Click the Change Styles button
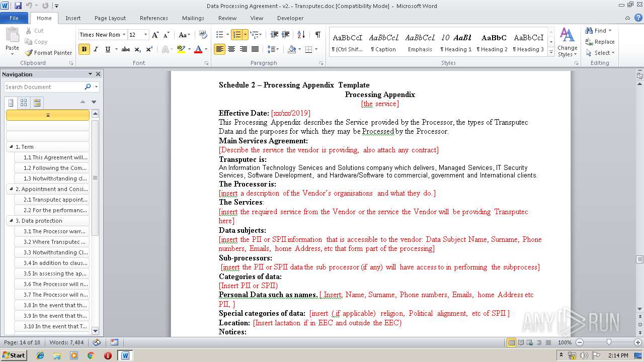 tap(567, 42)
